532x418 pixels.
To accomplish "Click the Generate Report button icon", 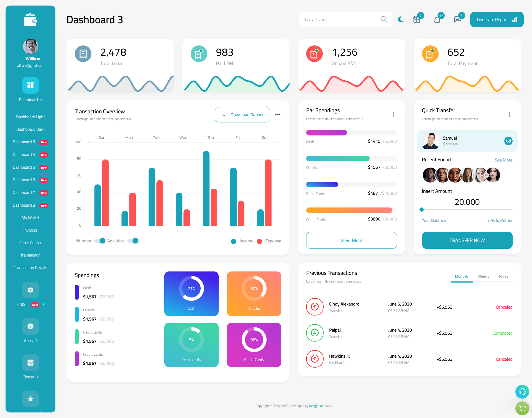I will coord(515,19).
